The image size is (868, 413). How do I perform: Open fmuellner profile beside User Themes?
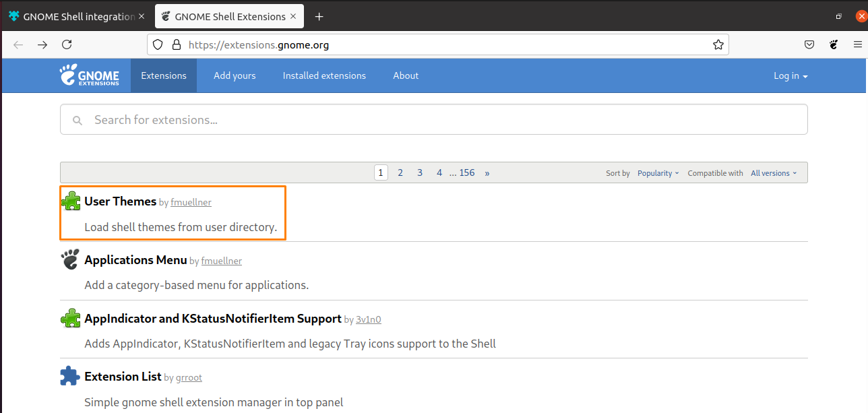pyautogui.click(x=191, y=202)
